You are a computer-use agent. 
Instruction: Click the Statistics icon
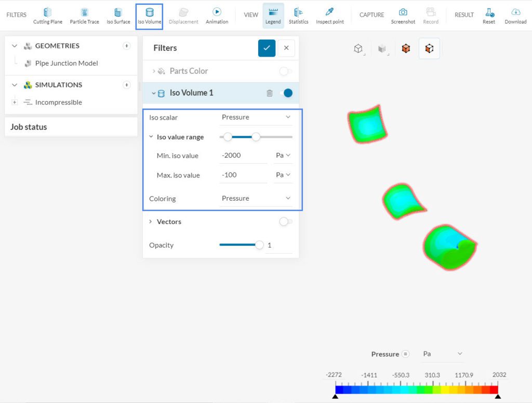[299, 15]
